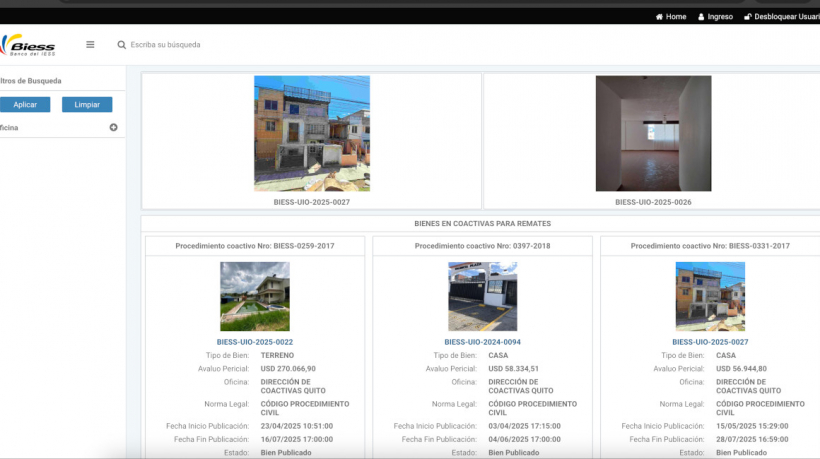Select value USD 270.066,90
The width and height of the screenshot is (820, 459).
[x=288, y=369]
